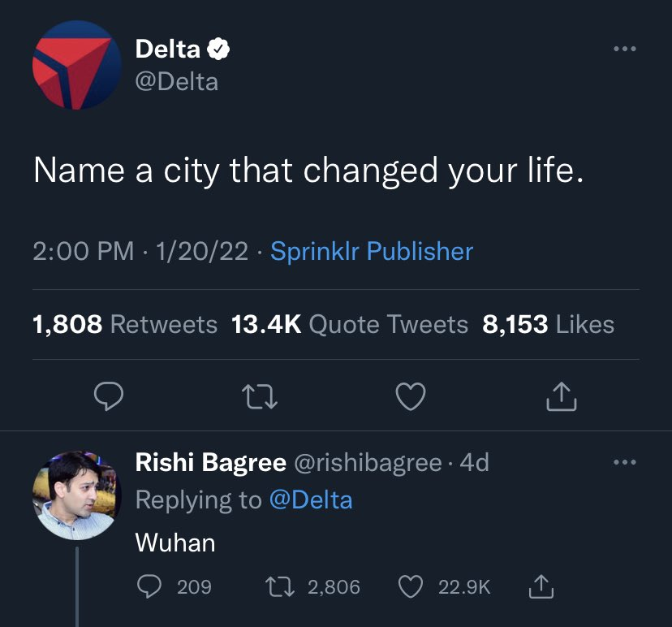Screen dimensions: 672x627
Task: Retweet Rishi Bagree's reply
Action: (x=278, y=586)
